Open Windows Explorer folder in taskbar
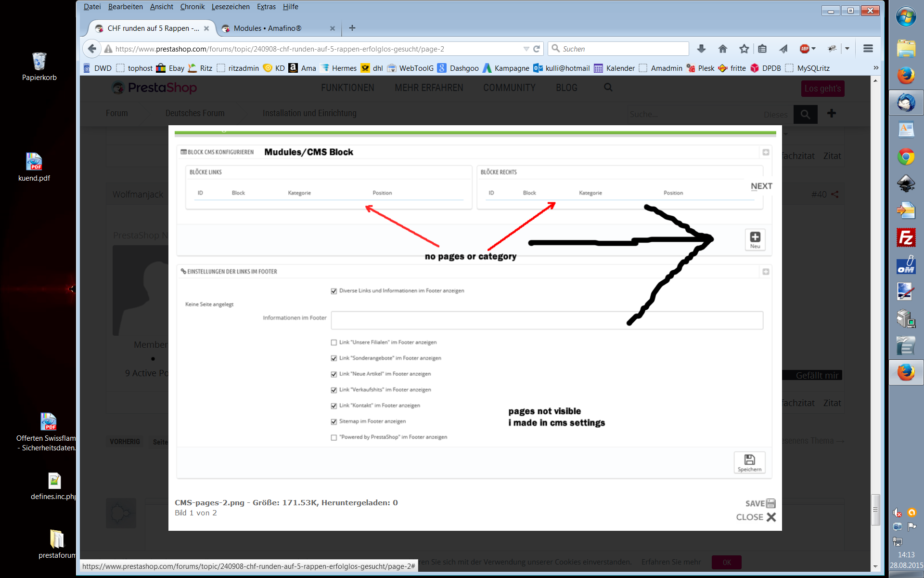 [906, 49]
